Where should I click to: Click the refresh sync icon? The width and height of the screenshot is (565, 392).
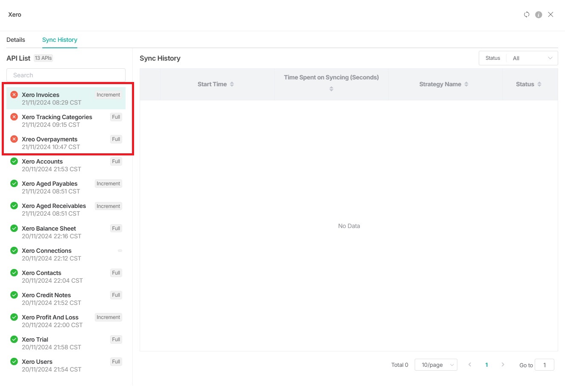pos(527,15)
